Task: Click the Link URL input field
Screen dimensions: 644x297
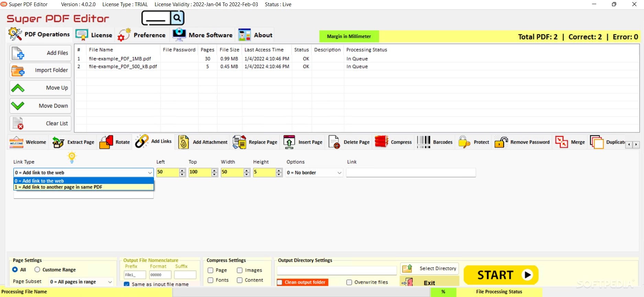Action: tap(411, 173)
